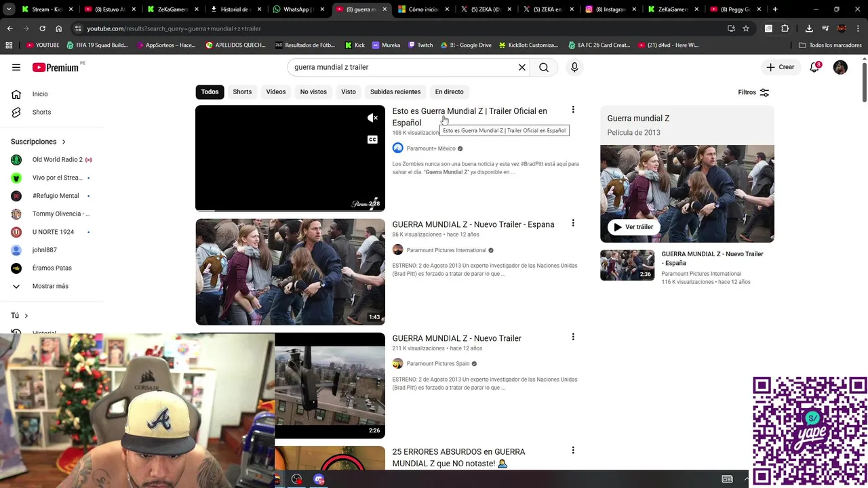This screenshot has height=488, width=868.
Task: Toggle captions on the preview video
Action: click(372, 140)
